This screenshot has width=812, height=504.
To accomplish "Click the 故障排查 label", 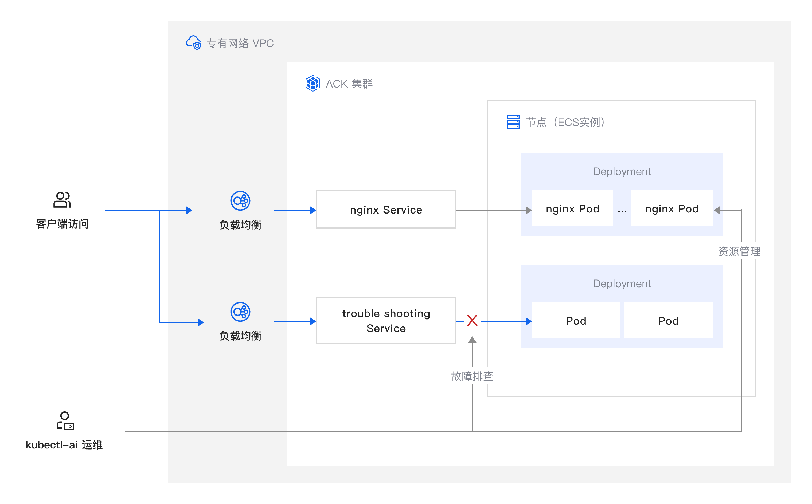I will coord(472,376).
